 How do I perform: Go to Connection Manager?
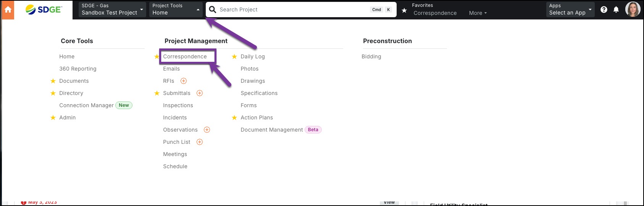(x=86, y=105)
